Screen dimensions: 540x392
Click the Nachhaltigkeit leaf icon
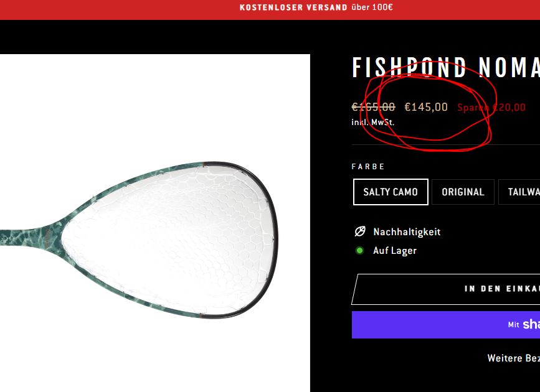[360, 231]
